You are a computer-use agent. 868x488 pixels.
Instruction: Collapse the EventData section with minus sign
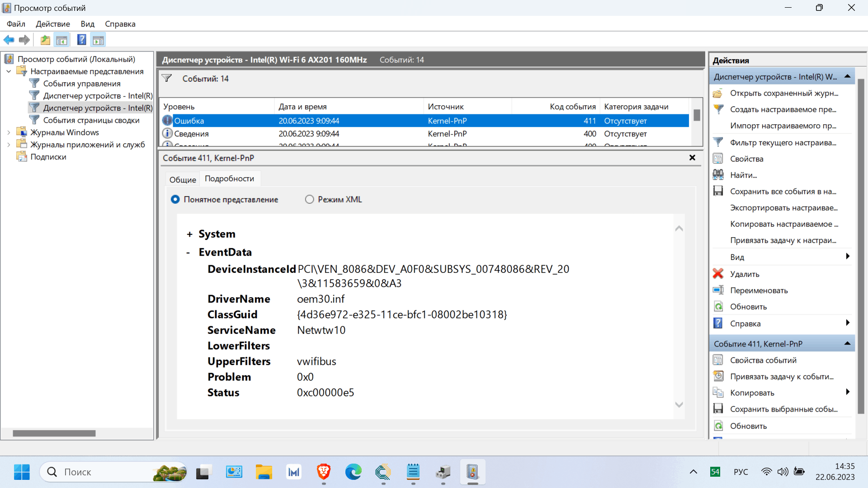pyautogui.click(x=188, y=253)
